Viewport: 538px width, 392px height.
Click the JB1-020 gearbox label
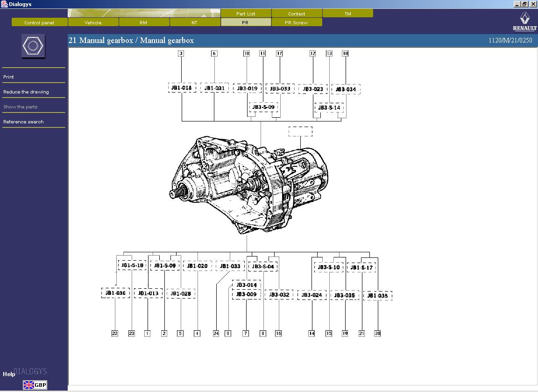(x=198, y=266)
